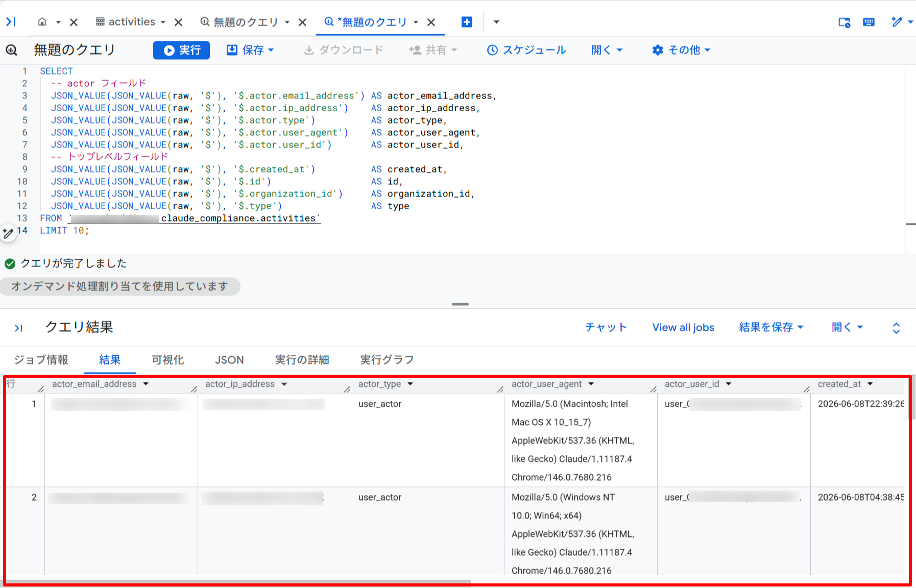
Task: Click the クエリが完了しました status check icon
Action: (x=10, y=264)
